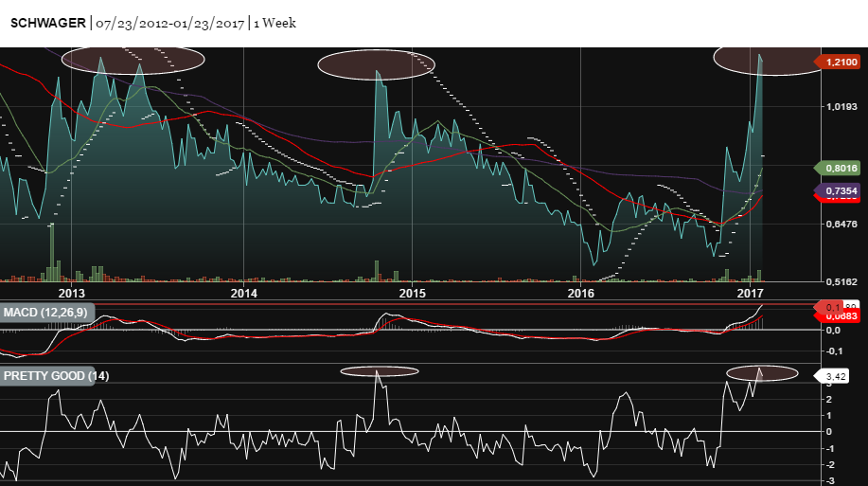
Task: Click the tall volume bar near late 2012
Action: click(x=53, y=252)
